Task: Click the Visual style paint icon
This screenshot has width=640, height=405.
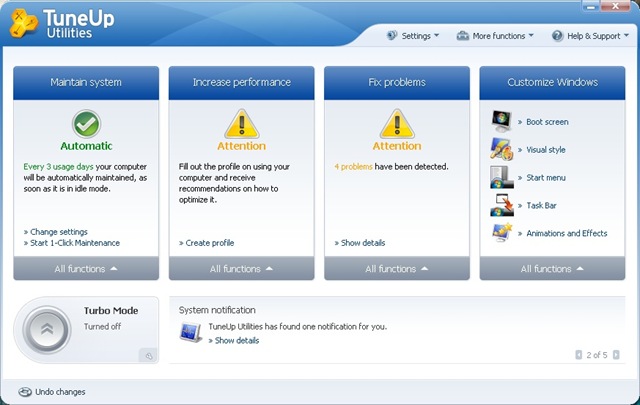Action: pyautogui.click(x=502, y=149)
